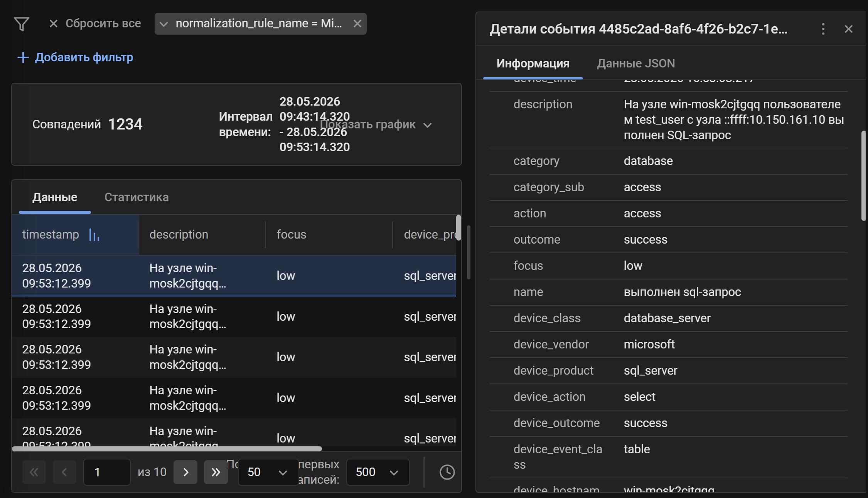Viewport: 868px width, 498px height.
Task: Open the event details three-dot menu
Action: (823, 29)
